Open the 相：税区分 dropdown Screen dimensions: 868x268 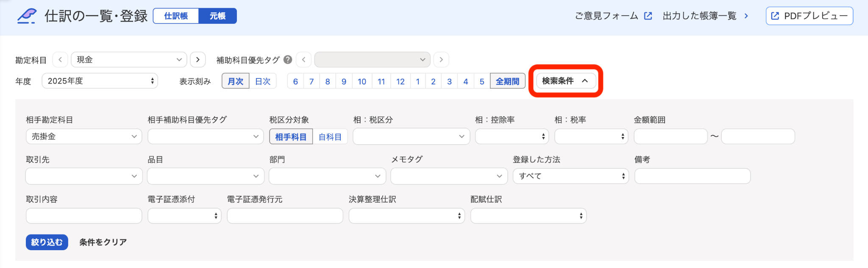[412, 137]
